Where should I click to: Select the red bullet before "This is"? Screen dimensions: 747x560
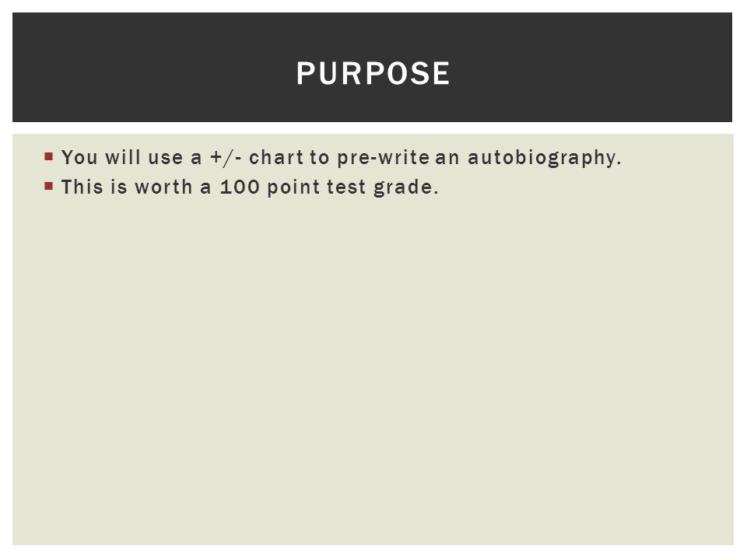coord(48,186)
